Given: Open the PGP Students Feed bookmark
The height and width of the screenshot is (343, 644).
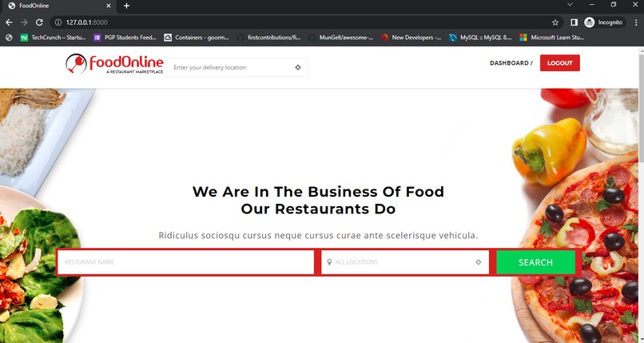Looking at the screenshot, I should click(x=125, y=38).
